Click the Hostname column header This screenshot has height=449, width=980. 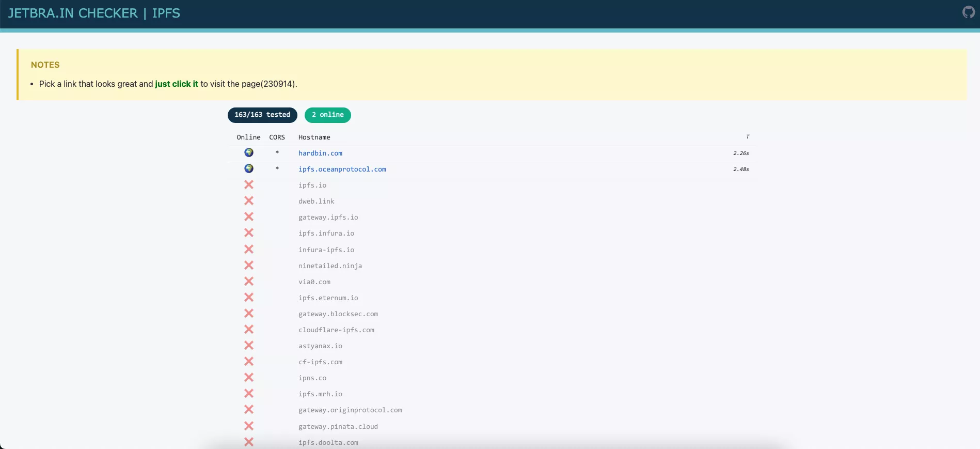click(314, 137)
